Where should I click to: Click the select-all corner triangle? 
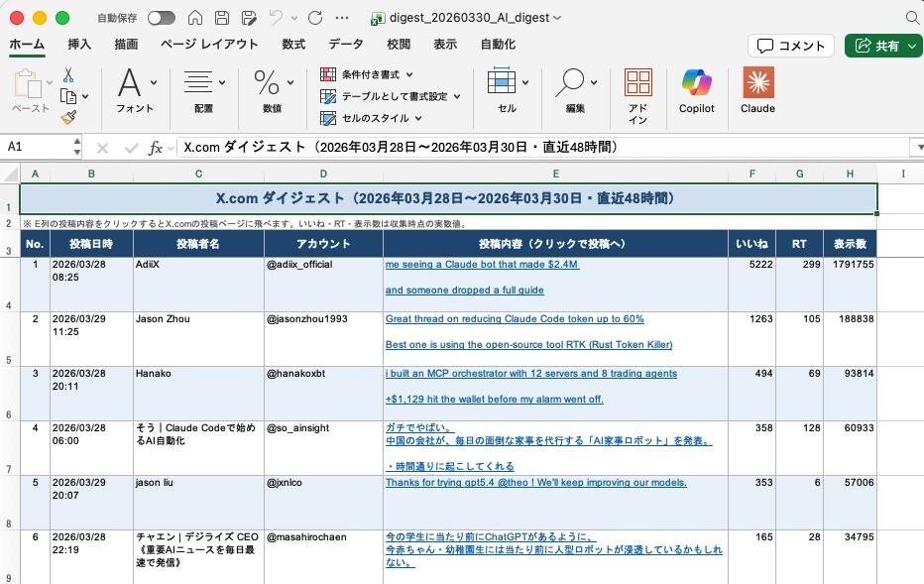click(x=10, y=174)
